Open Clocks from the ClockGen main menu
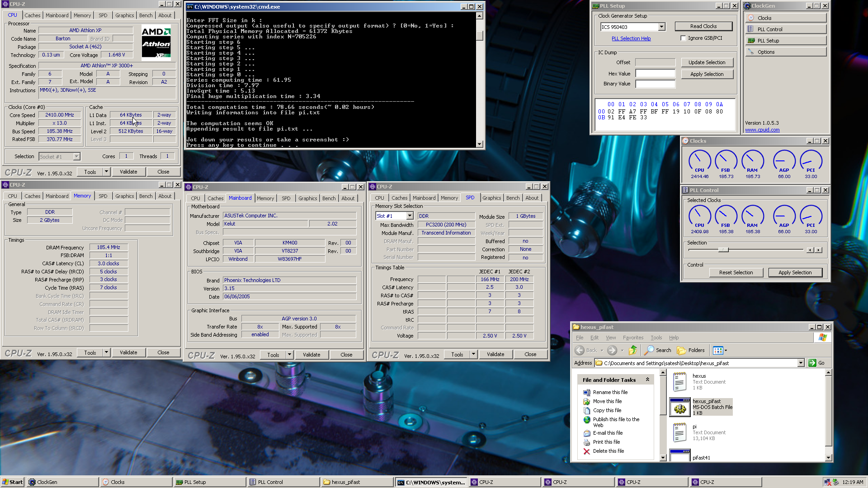 point(786,18)
